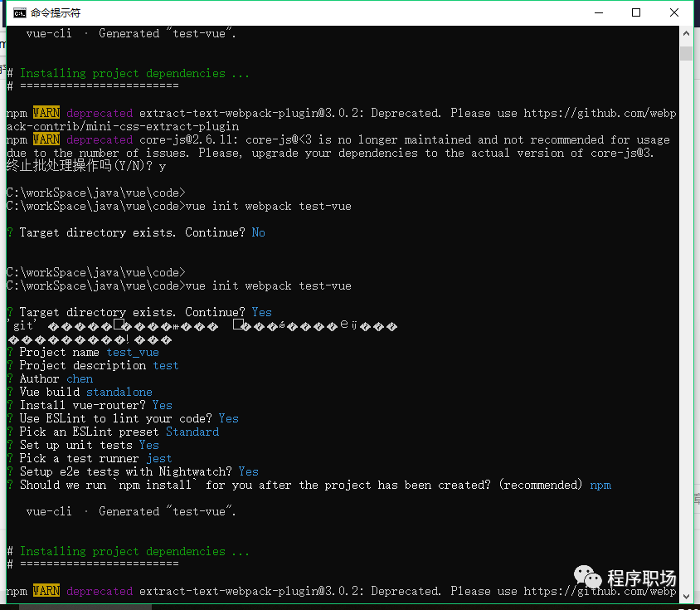700x610 pixels.
Task: Click the author value 'chen'
Action: (80, 379)
